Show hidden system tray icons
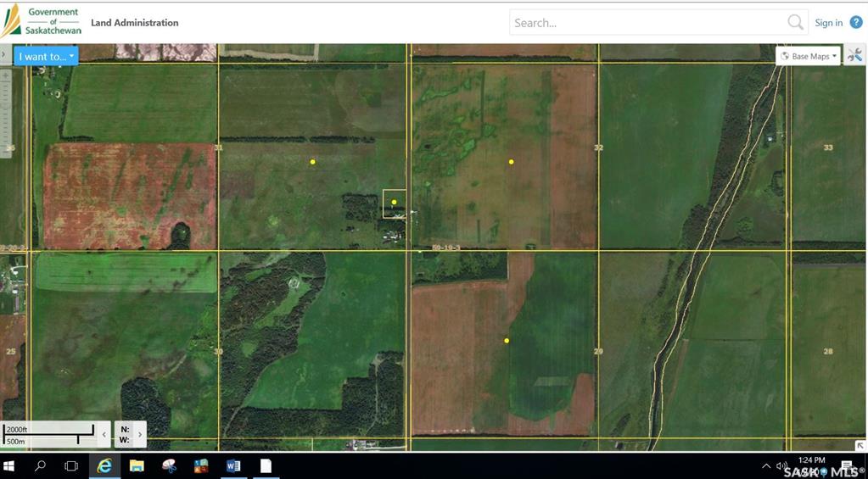The height and width of the screenshot is (479, 868). coord(766,466)
